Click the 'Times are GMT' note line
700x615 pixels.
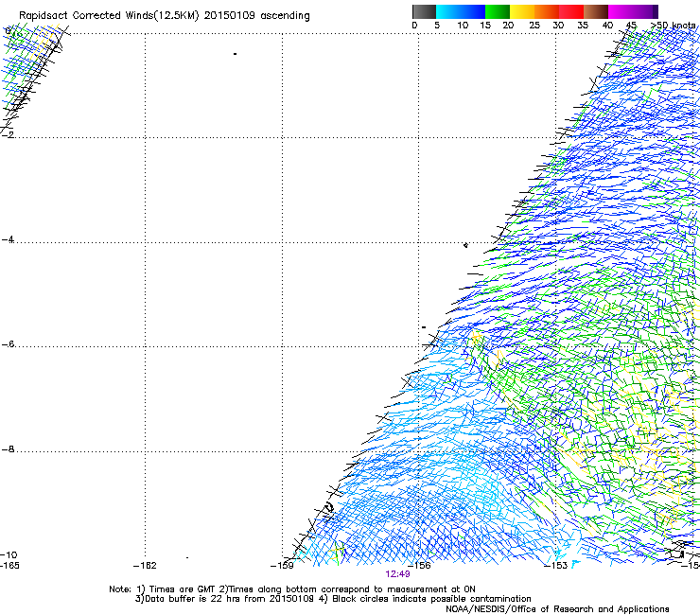292,589
